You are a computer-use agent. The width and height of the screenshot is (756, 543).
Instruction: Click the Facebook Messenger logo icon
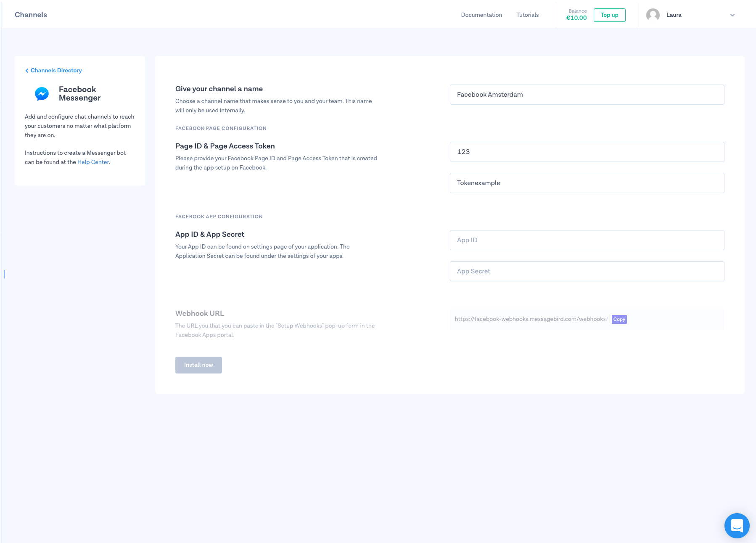(42, 94)
